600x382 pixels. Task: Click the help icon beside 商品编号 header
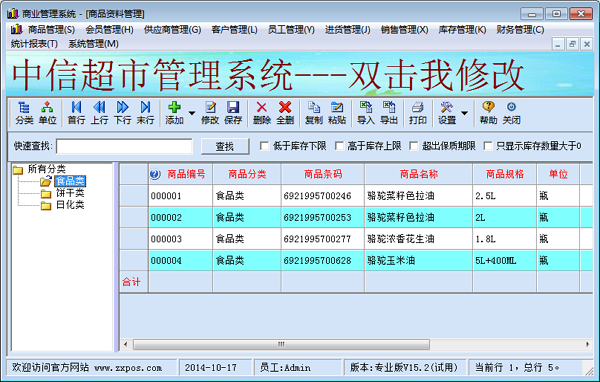155,174
